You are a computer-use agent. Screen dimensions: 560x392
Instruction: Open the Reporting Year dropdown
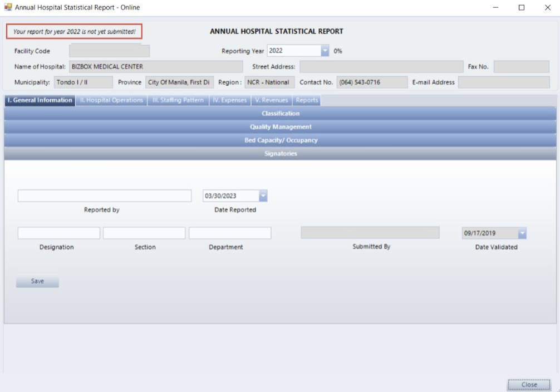click(x=325, y=51)
